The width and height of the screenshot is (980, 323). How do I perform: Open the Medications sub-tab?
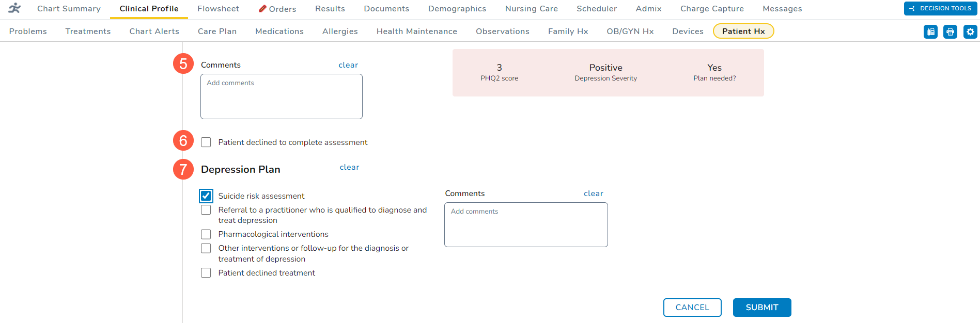[x=279, y=31]
